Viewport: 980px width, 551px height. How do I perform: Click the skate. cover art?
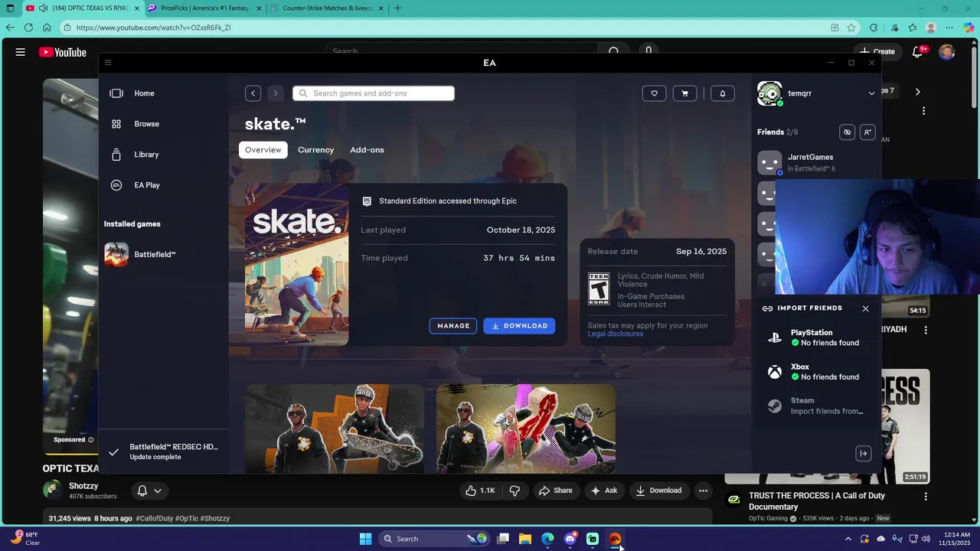pos(296,265)
